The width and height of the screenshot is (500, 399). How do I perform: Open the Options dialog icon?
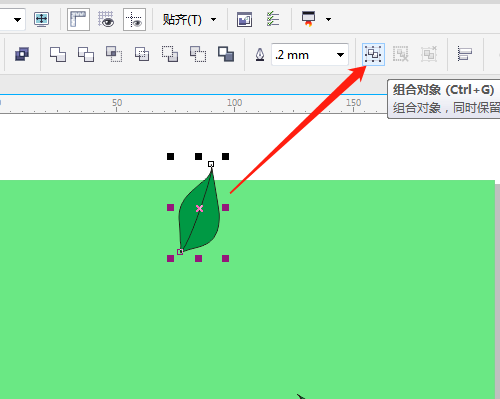tap(244, 20)
